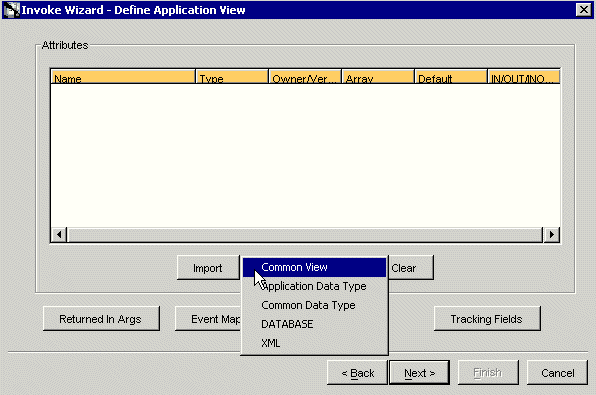This screenshot has height=395, width=596.
Task: Open the Event Map button
Action: [x=208, y=319]
